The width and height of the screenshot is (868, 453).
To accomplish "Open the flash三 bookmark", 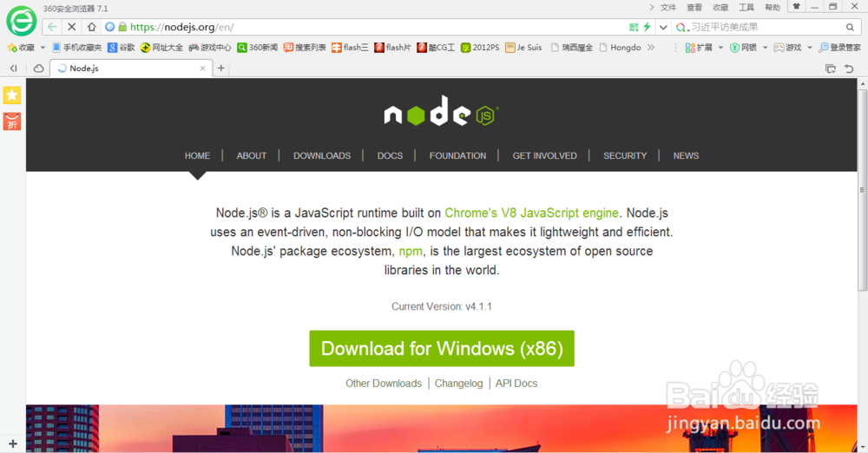I will tap(350, 48).
